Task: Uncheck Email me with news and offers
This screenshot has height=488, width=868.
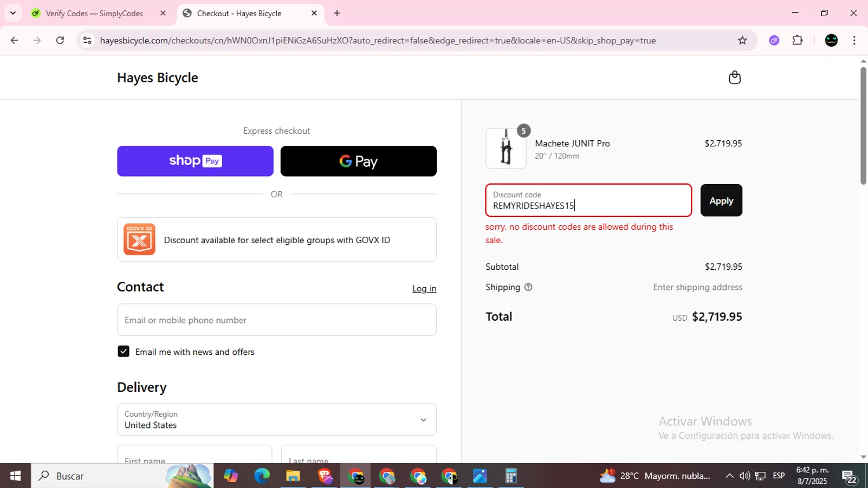Action: pyautogui.click(x=123, y=351)
